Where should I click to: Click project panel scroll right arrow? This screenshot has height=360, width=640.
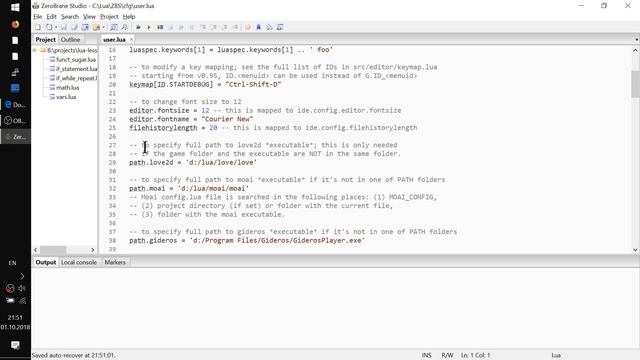tap(93, 250)
